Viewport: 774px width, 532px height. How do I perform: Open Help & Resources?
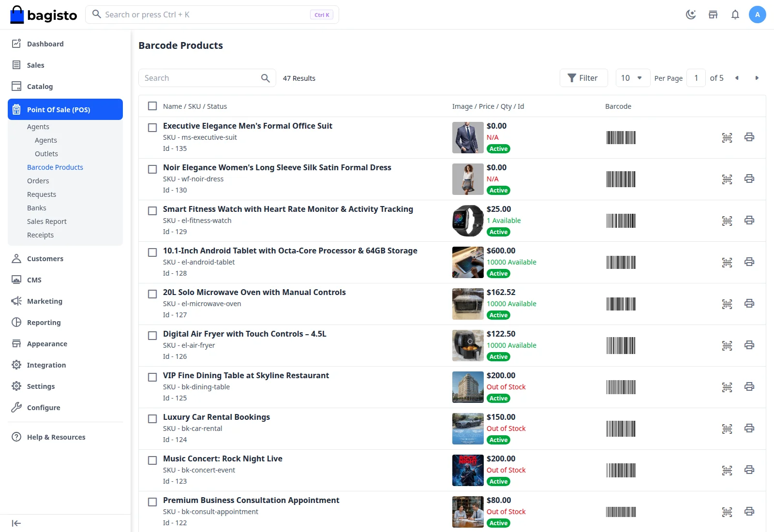coord(65,437)
